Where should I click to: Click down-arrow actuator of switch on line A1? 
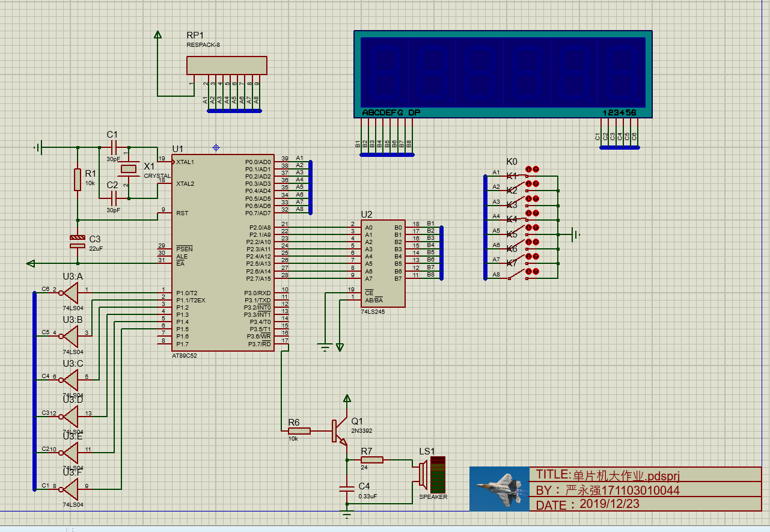pyautogui.click(x=529, y=170)
